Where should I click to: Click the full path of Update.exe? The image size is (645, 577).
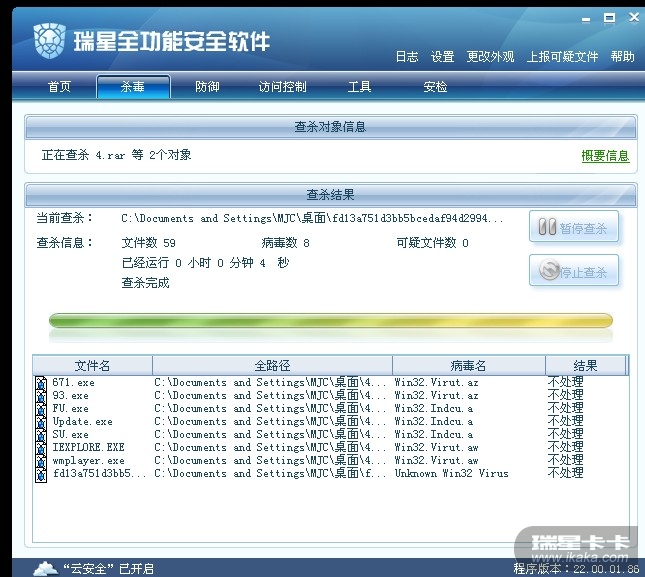click(x=270, y=422)
